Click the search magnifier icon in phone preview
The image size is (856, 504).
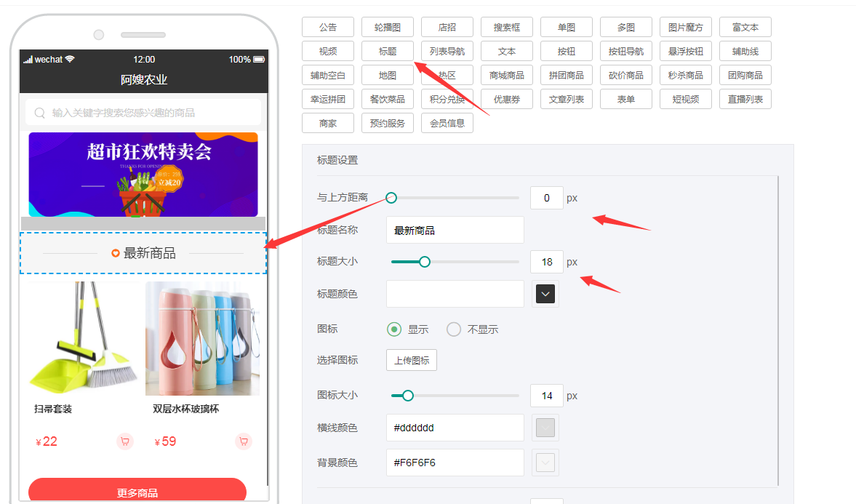pos(39,113)
